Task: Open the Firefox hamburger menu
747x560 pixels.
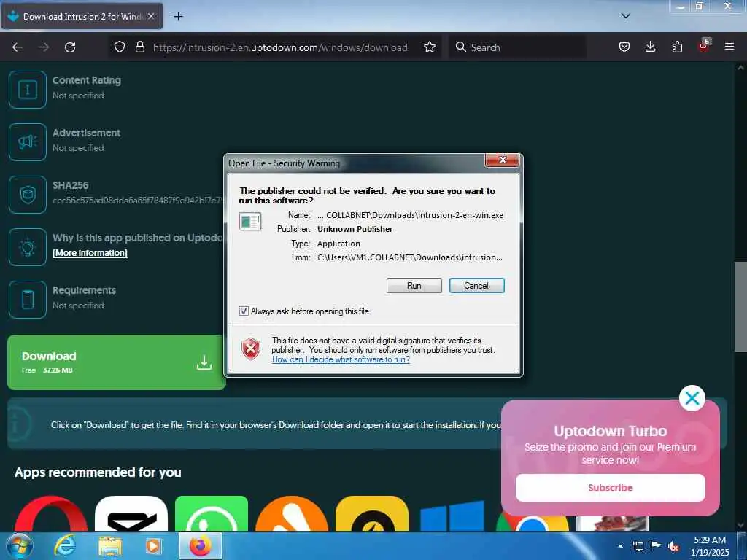Action: pyautogui.click(x=729, y=47)
